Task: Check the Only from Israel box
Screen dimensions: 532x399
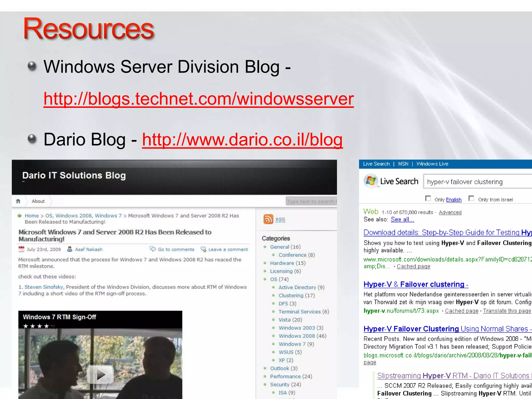Action: pyautogui.click(x=471, y=199)
